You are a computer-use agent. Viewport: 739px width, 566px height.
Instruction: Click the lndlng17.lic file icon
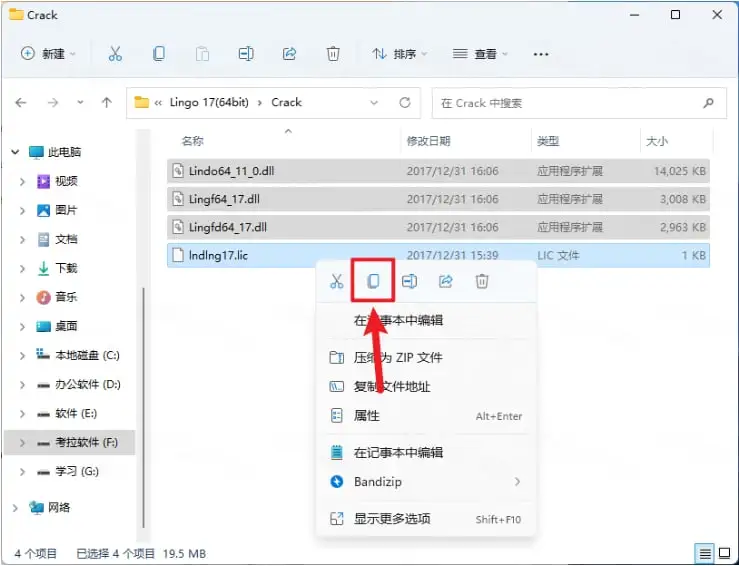coord(178,255)
